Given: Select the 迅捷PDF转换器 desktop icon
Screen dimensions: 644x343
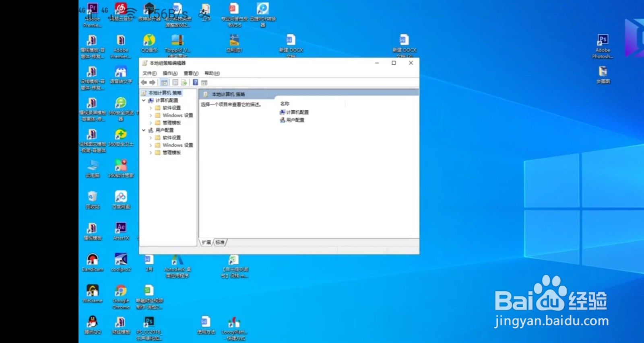Looking at the screenshot, I should pos(263,15).
